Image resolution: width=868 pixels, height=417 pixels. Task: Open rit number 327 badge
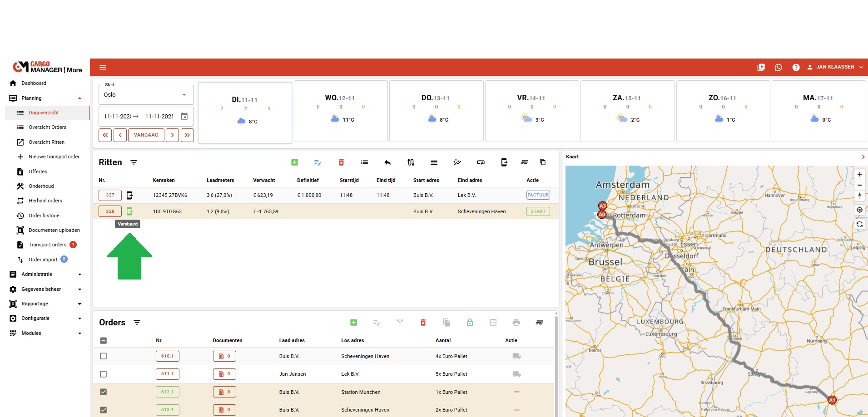pos(110,195)
